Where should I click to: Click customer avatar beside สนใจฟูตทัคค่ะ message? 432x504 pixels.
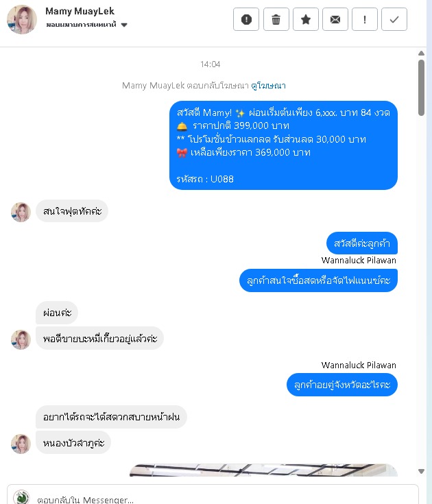pos(21,212)
